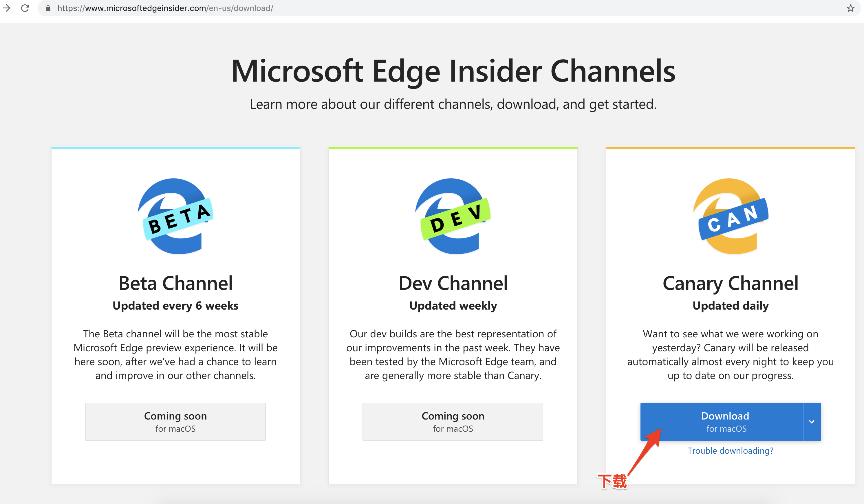The height and width of the screenshot is (504, 864).
Task: Click the browser forward arrow icon
Action: pos(6,8)
